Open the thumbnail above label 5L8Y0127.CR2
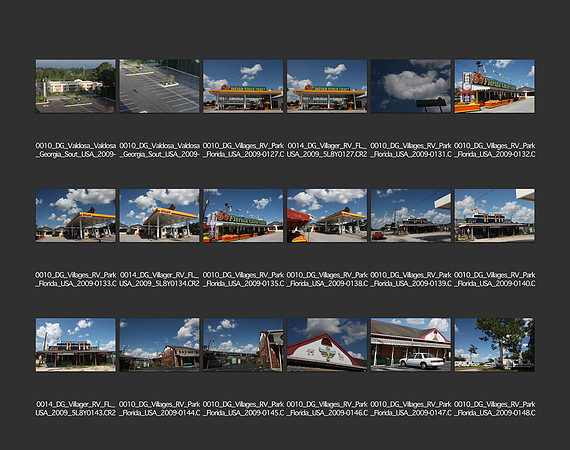Viewport: 570px width, 450px height. coord(327,87)
